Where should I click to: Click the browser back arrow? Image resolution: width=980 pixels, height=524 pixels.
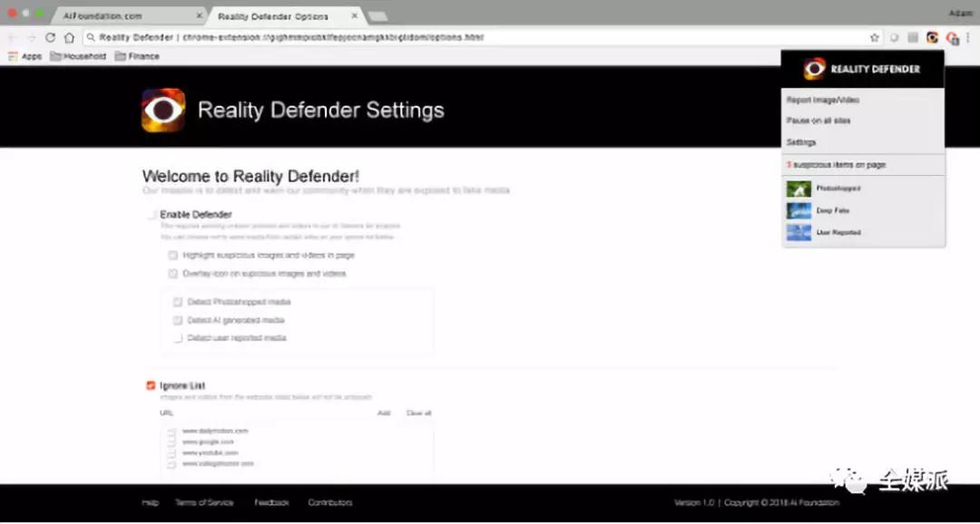coord(13,37)
